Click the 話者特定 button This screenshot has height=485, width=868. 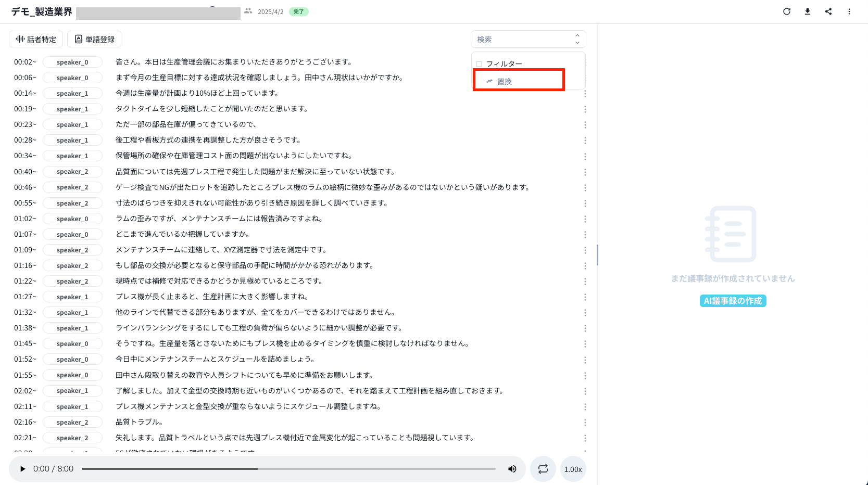tap(36, 40)
